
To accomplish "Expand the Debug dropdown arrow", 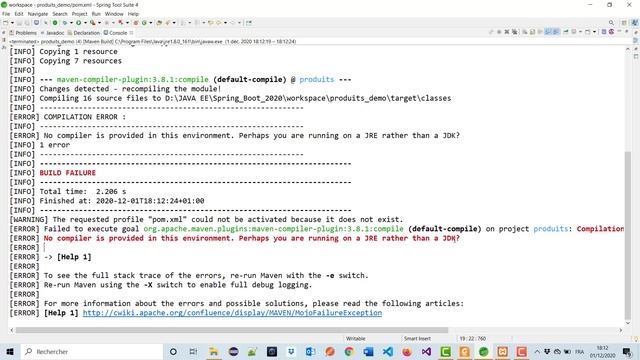I will [x=71, y=23].
